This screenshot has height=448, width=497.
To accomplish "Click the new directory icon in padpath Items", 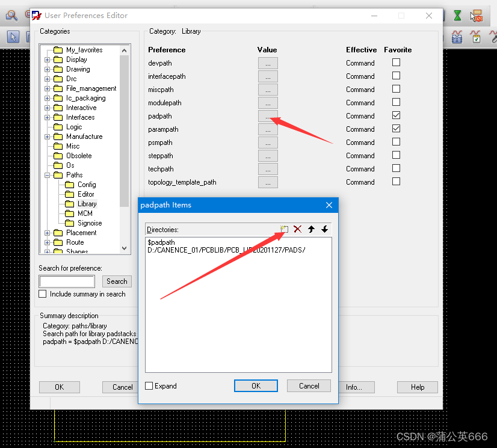I will coord(285,229).
